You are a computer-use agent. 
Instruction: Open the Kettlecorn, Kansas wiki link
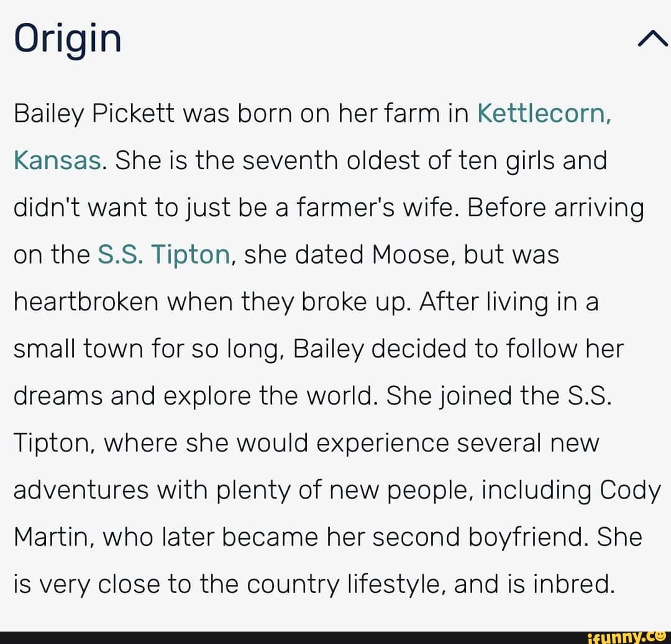click(544, 113)
